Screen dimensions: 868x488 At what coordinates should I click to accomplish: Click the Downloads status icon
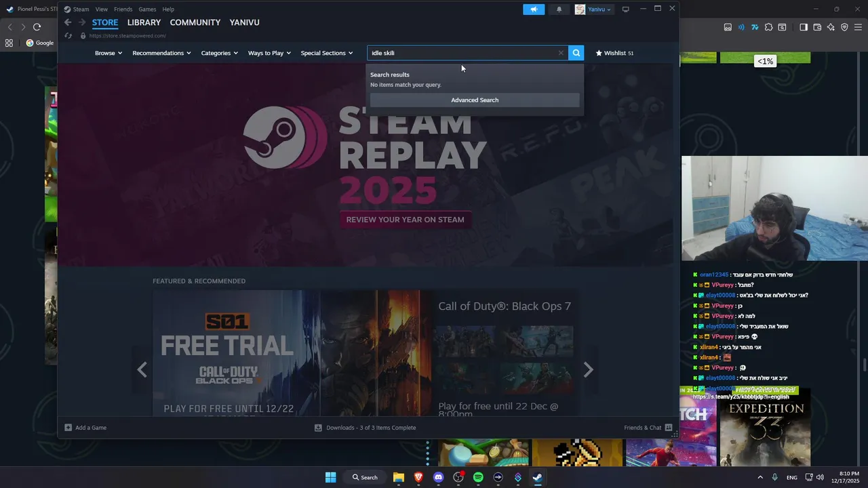coord(318,428)
